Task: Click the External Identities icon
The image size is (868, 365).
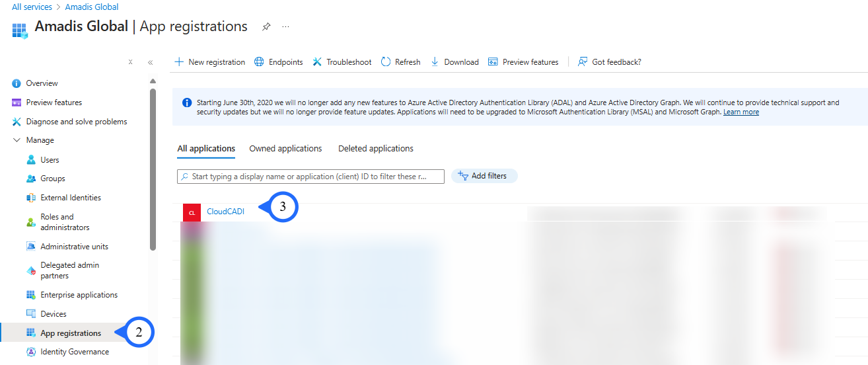Action: [x=30, y=198]
